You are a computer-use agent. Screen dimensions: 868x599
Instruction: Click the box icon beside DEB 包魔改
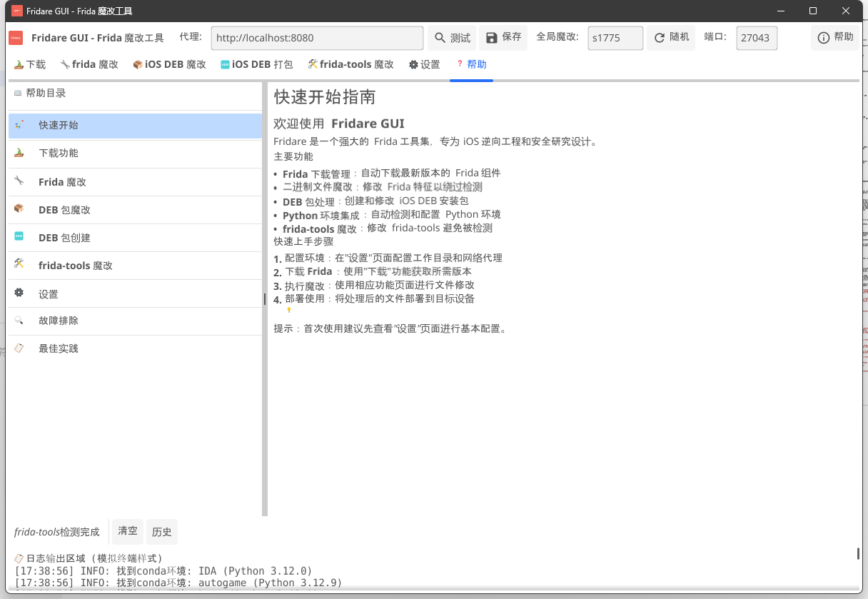tap(19, 208)
